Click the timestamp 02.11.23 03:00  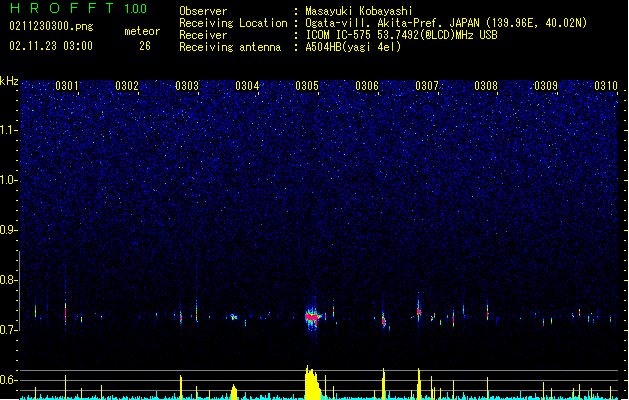(x=51, y=46)
